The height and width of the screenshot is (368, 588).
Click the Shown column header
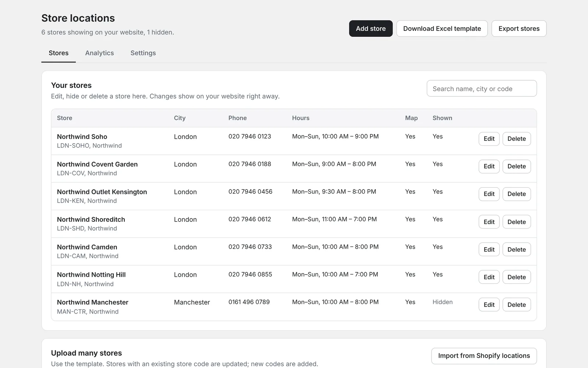pos(442,118)
